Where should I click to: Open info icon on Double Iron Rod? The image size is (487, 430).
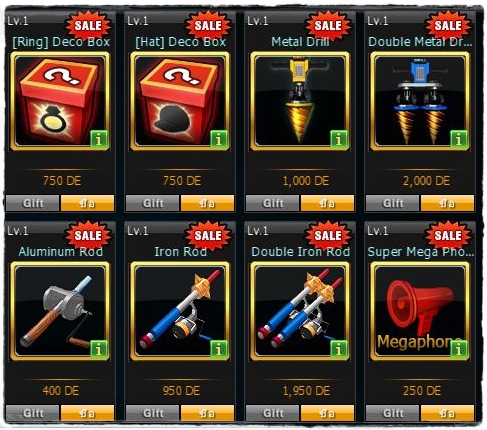339,349
